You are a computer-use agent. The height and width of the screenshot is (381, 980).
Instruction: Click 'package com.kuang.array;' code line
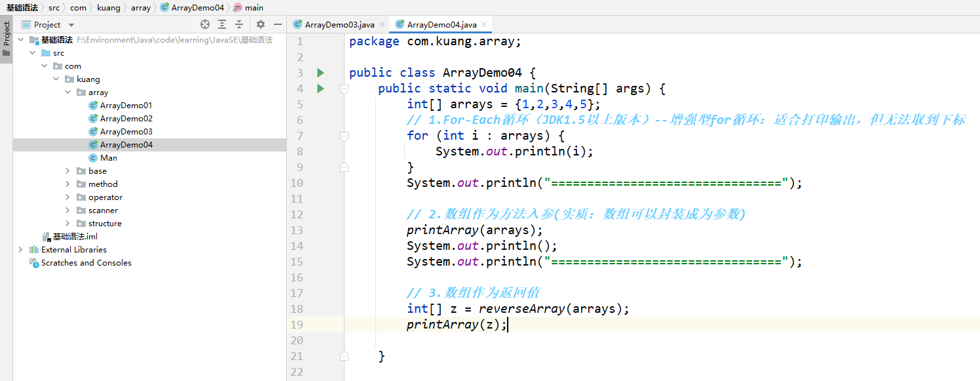coord(436,41)
